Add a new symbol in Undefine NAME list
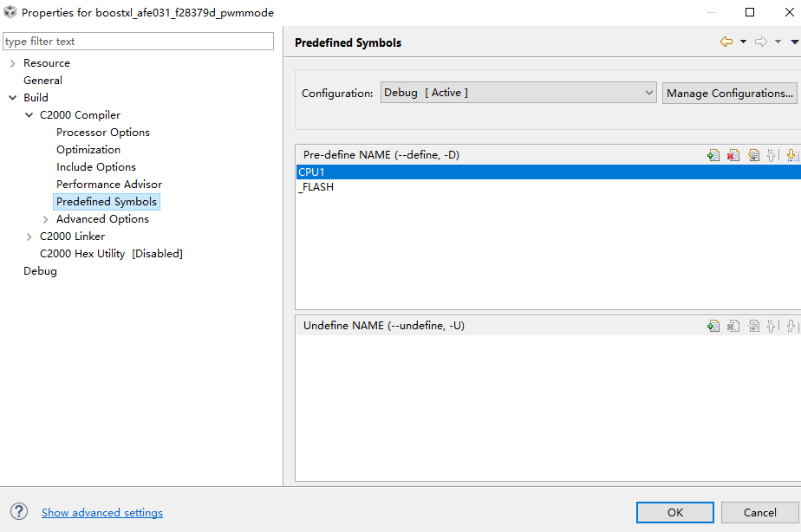This screenshot has width=801, height=532. tap(713, 326)
